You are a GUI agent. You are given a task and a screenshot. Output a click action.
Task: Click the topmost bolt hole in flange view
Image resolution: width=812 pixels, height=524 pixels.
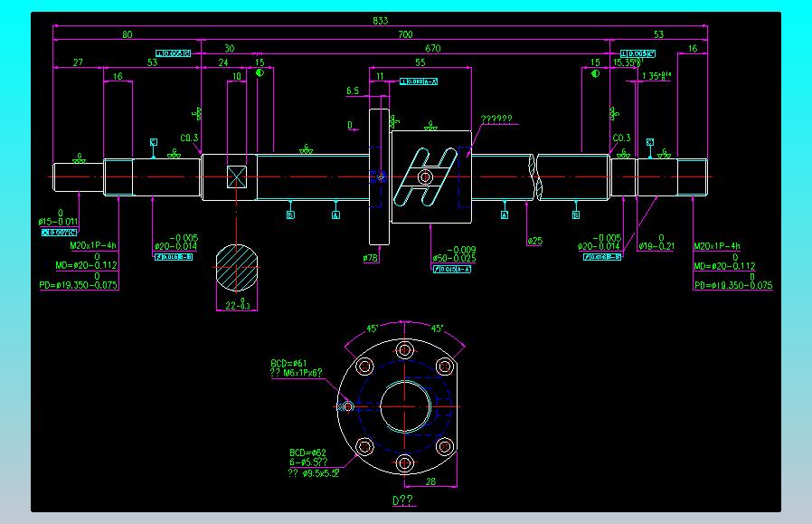(x=404, y=350)
